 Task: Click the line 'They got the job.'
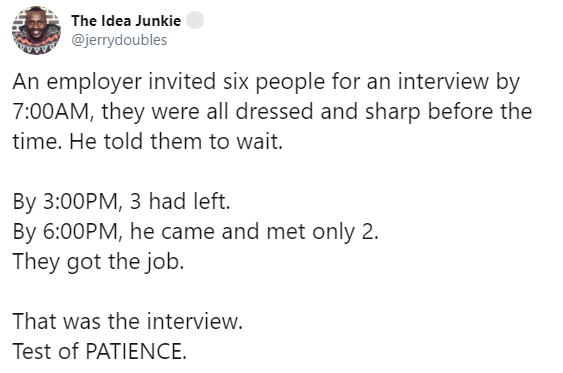point(98,261)
